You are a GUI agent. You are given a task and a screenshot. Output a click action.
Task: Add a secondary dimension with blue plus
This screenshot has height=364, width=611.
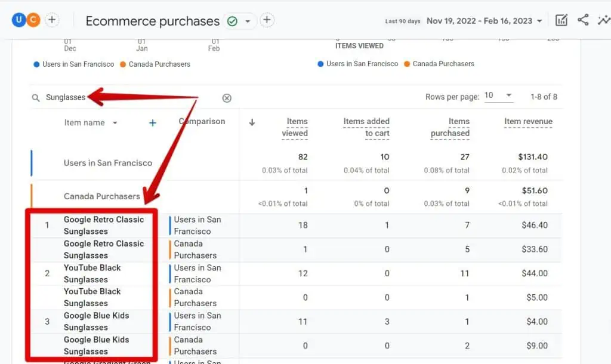[152, 123]
